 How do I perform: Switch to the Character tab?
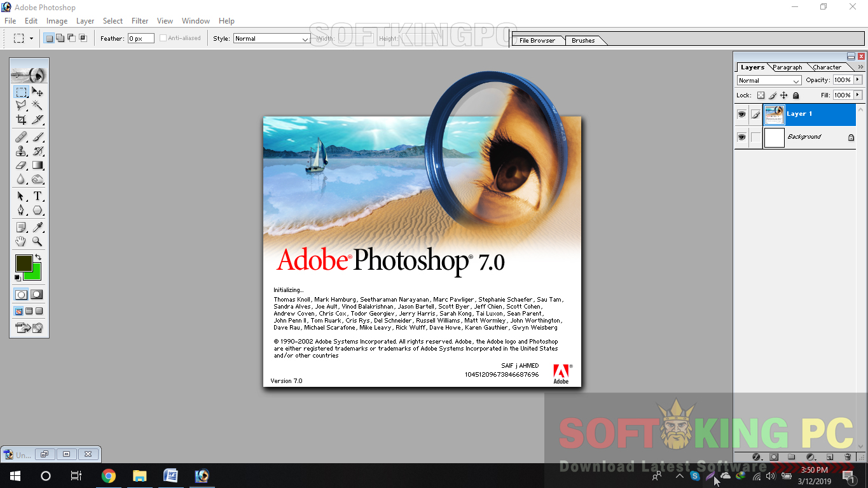[827, 67]
